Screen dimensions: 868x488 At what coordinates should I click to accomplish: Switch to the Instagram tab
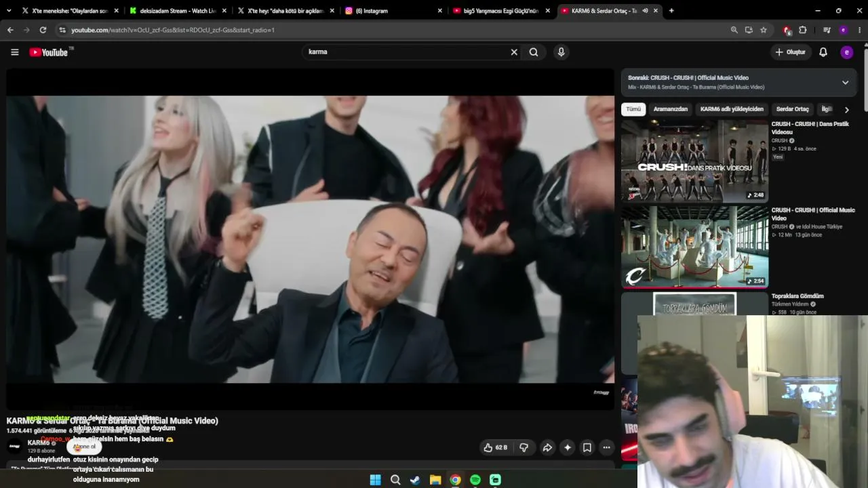pos(393,11)
